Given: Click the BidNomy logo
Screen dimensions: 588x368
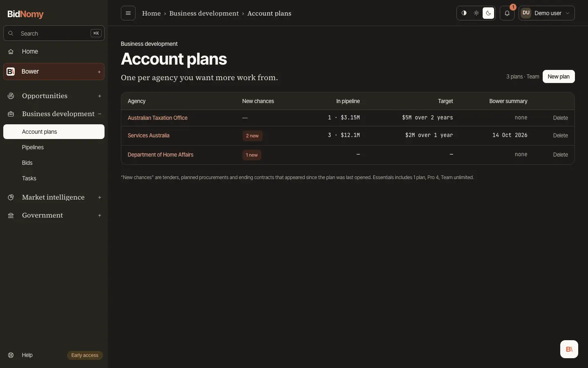Looking at the screenshot, I should point(25,14).
